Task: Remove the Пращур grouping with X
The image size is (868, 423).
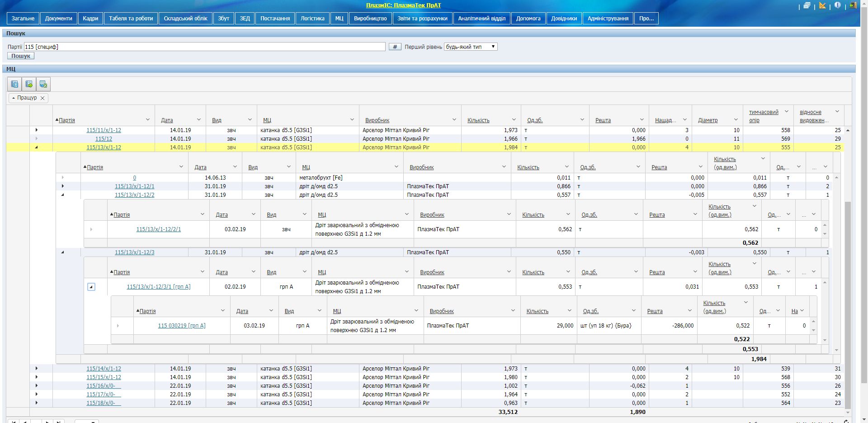Action: (42, 98)
